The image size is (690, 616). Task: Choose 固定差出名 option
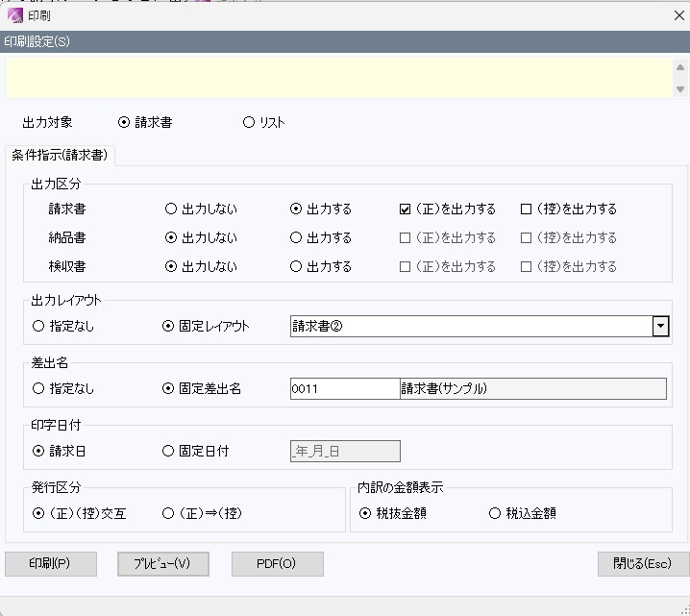202,388
